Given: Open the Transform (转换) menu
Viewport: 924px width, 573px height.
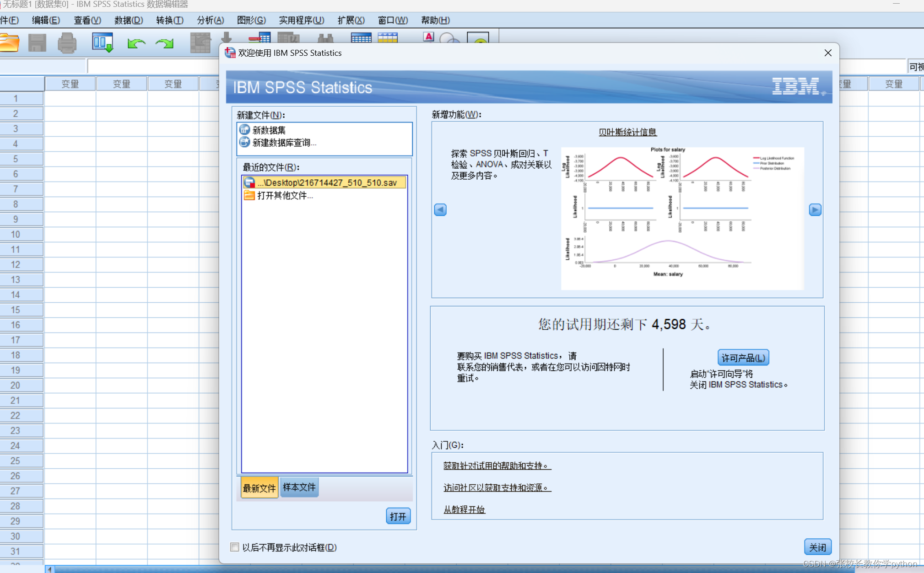Looking at the screenshot, I should tap(169, 20).
